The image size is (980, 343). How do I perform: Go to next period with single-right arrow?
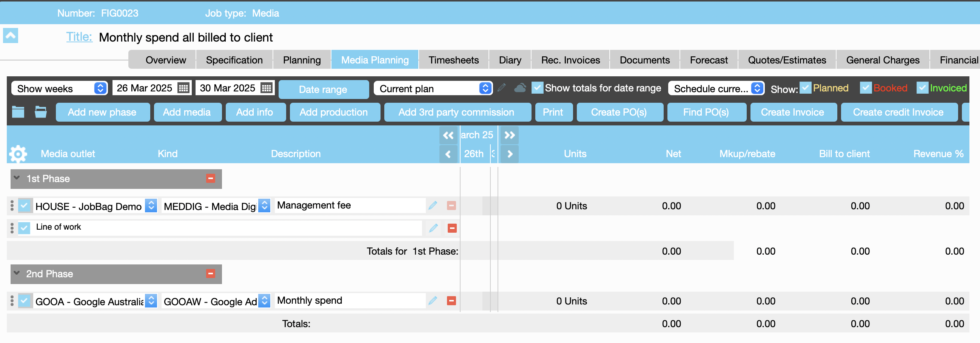click(509, 154)
